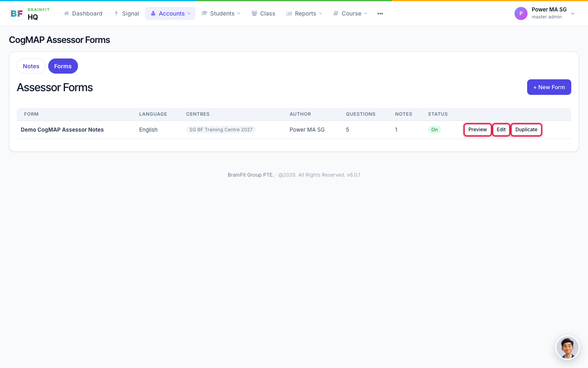Click the STATUS column header
Viewport: 588px width, 368px height.
(x=438, y=114)
